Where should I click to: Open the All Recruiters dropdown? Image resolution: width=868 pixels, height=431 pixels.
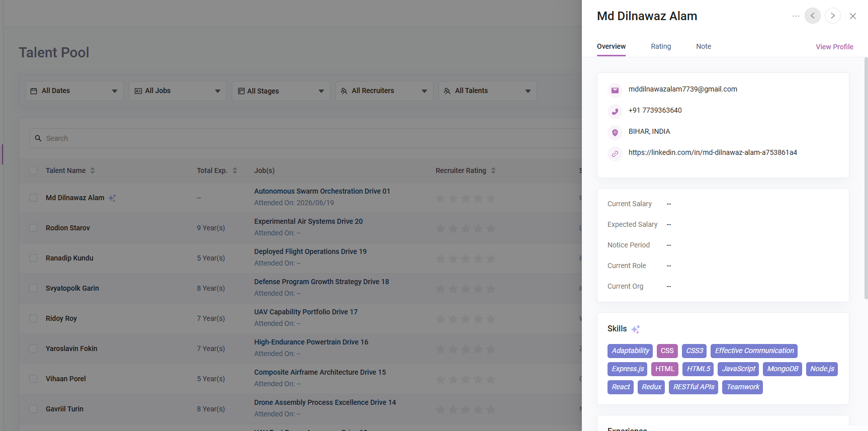(x=384, y=91)
